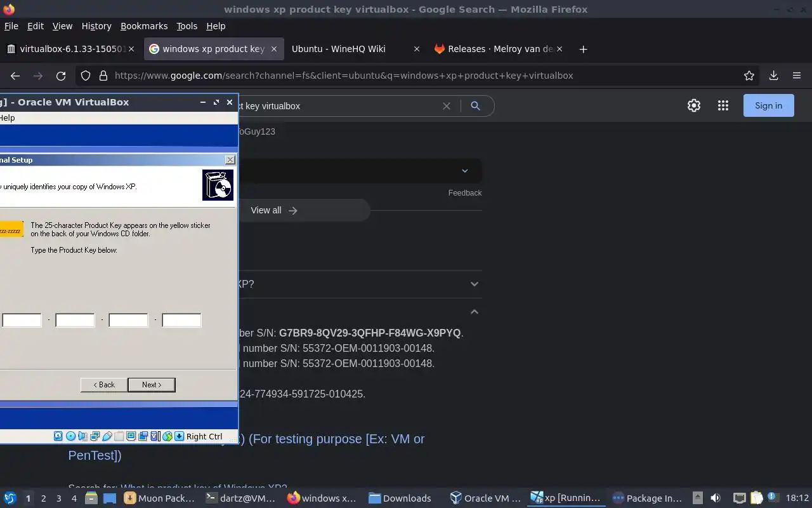This screenshot has height=508, width=812.
Task: Open the volume control in system tray
Action: 715,498
